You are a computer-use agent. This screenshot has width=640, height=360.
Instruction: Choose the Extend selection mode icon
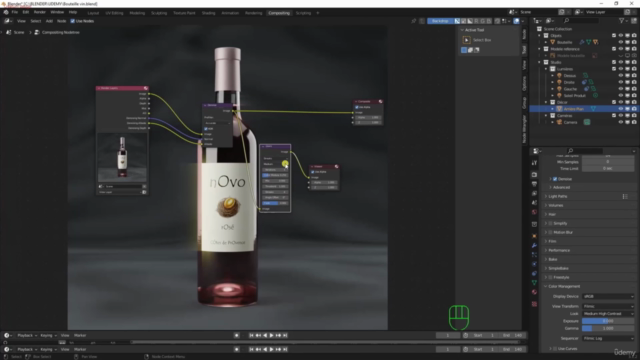pos(470,50)
